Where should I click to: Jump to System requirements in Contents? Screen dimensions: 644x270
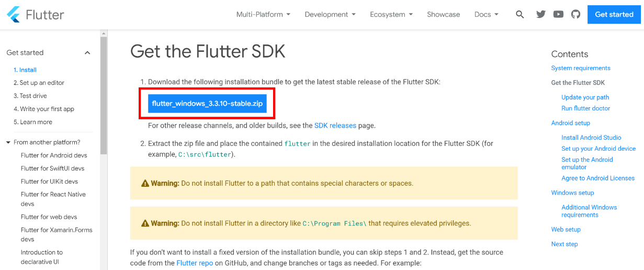click(x=581, y=68)
